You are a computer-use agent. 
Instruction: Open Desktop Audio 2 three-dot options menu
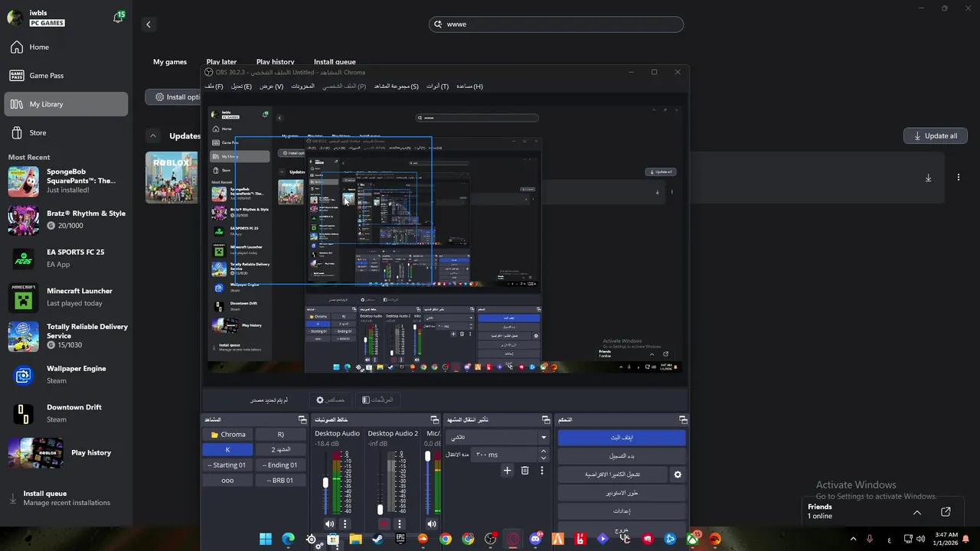pyautogui.click(x=399, y=524)
